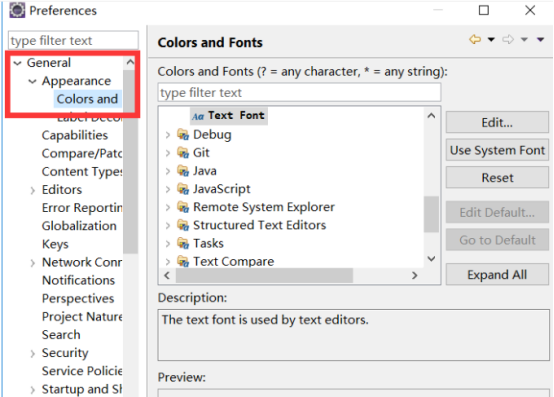Click the Edit... button
The image size is (554, 397).
click(x=497, y=122)
